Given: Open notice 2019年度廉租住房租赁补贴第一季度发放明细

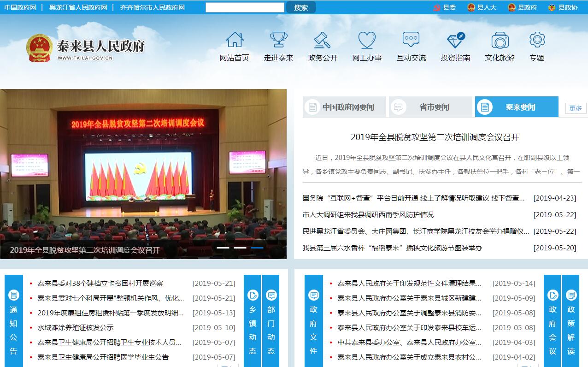Looking at the screenshot, I should click(111, 313).
